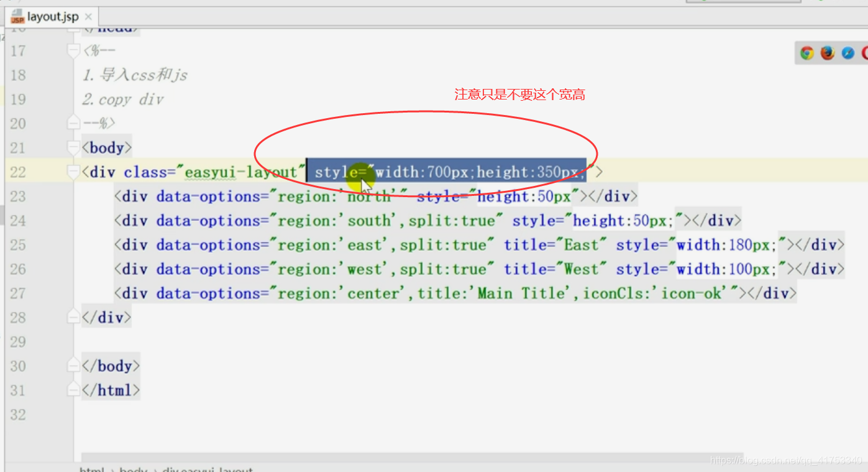Image resolution: width=868 pixels, height=472 pixels.
Task: Open page preview in Chrome browser
Action: click(807, 53)
